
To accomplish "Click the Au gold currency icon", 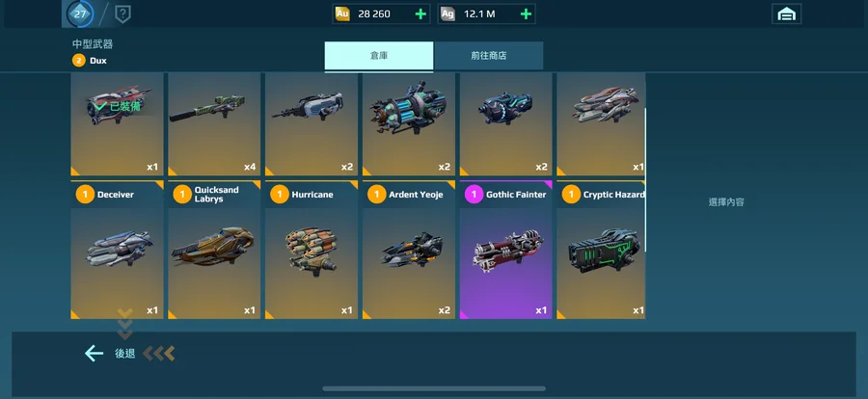I will (x=342, y=13).
